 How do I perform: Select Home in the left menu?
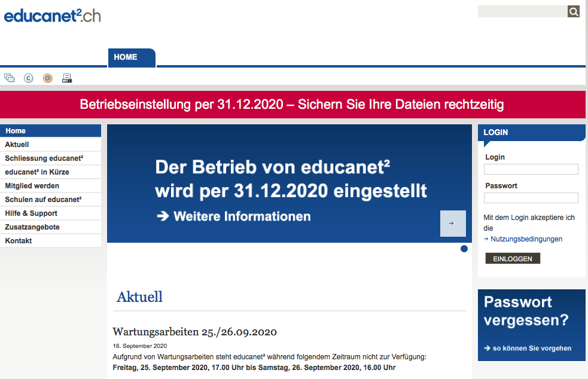pyautogui.click(x=51, y=131)
